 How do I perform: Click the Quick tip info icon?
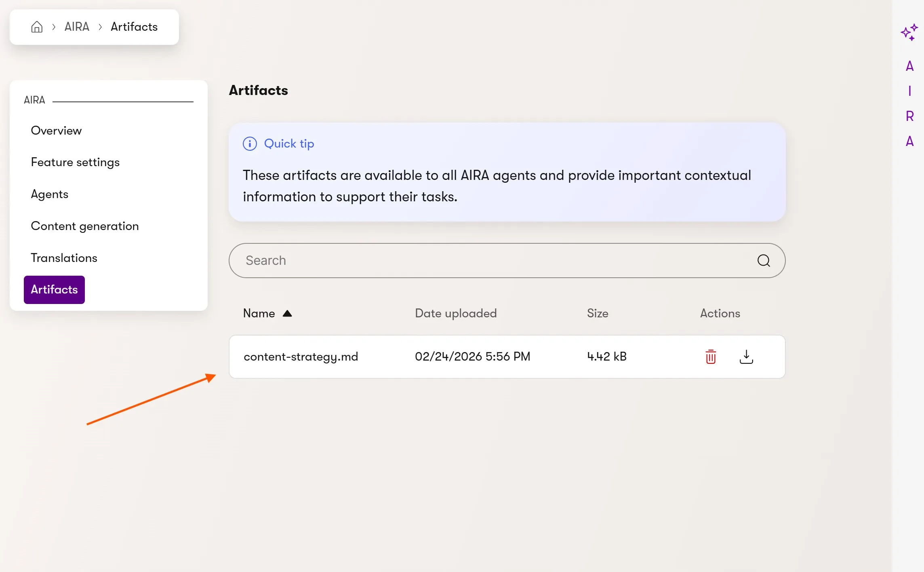pos(250,144)
